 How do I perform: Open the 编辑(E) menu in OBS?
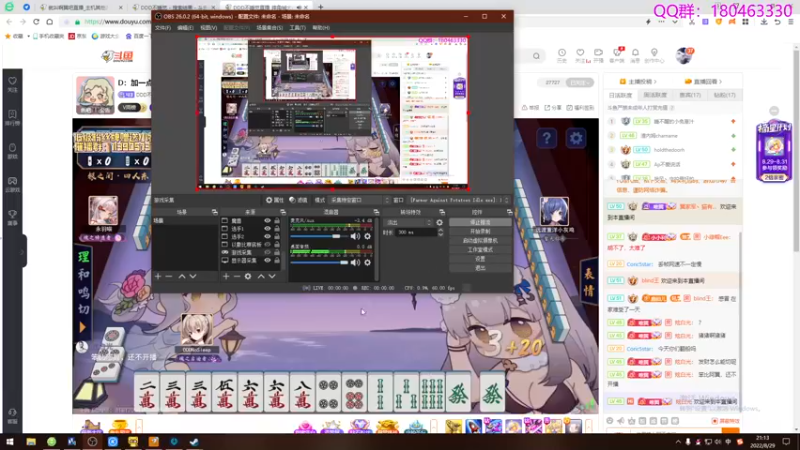pos(185,28)
